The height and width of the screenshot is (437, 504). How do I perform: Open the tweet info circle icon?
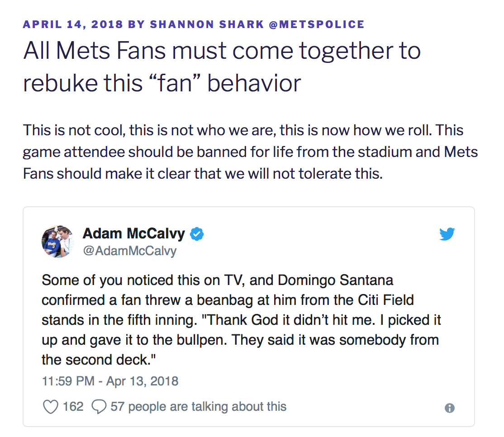(x=449, y=408)
